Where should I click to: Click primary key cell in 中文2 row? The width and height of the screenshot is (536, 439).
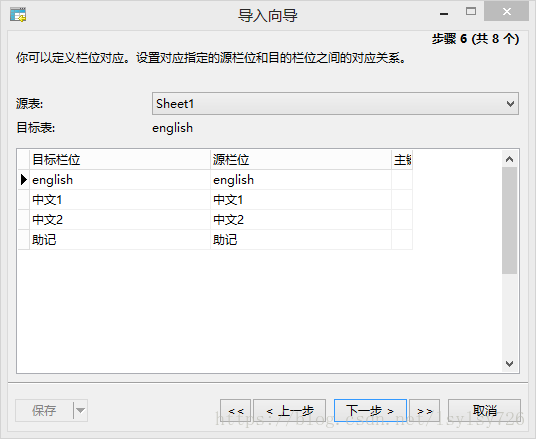(402, 220)
